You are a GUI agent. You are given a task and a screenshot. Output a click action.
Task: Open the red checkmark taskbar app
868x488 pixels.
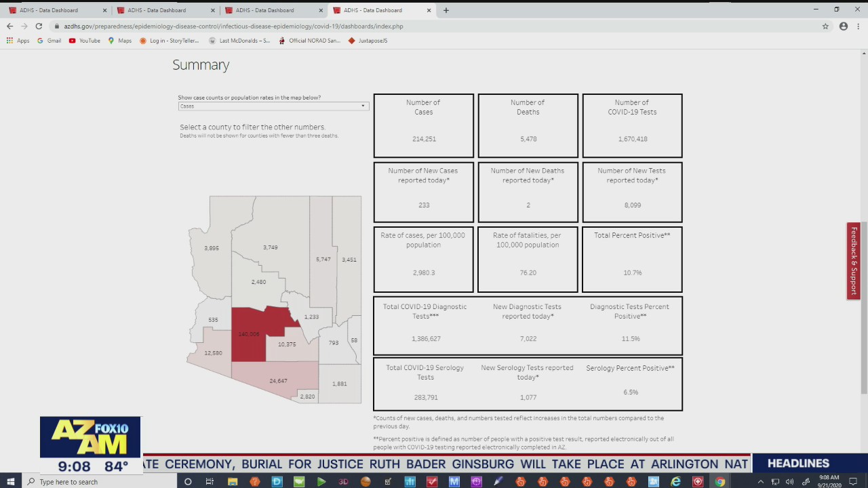432,481
